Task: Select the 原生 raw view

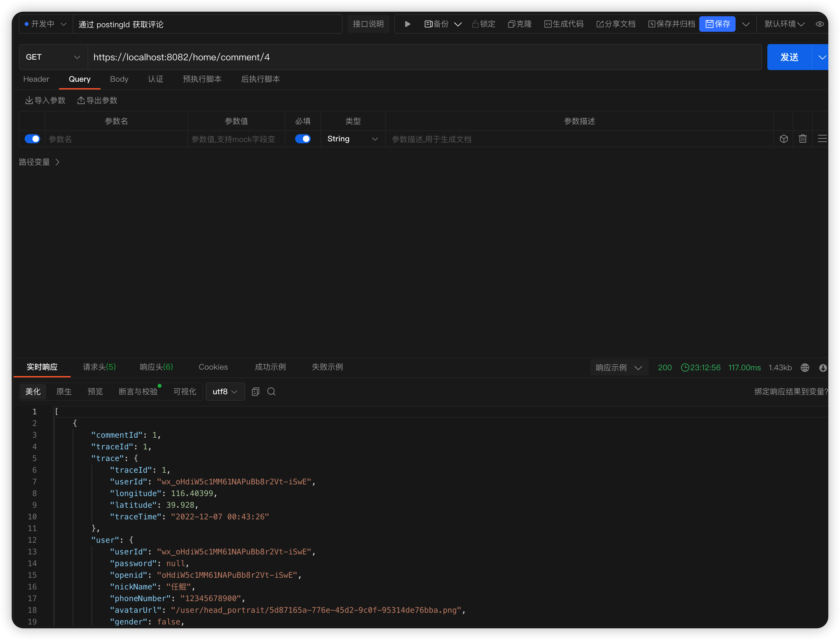Action: 64,392
